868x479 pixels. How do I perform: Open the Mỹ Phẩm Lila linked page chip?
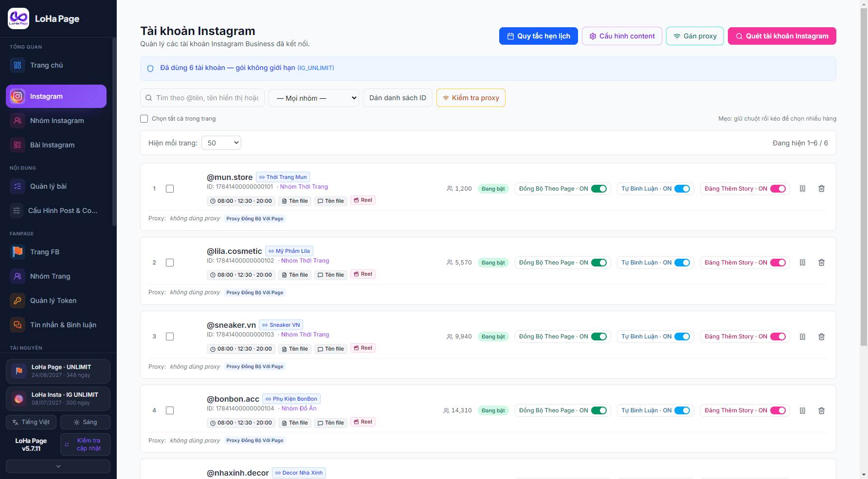click(289, 251)
